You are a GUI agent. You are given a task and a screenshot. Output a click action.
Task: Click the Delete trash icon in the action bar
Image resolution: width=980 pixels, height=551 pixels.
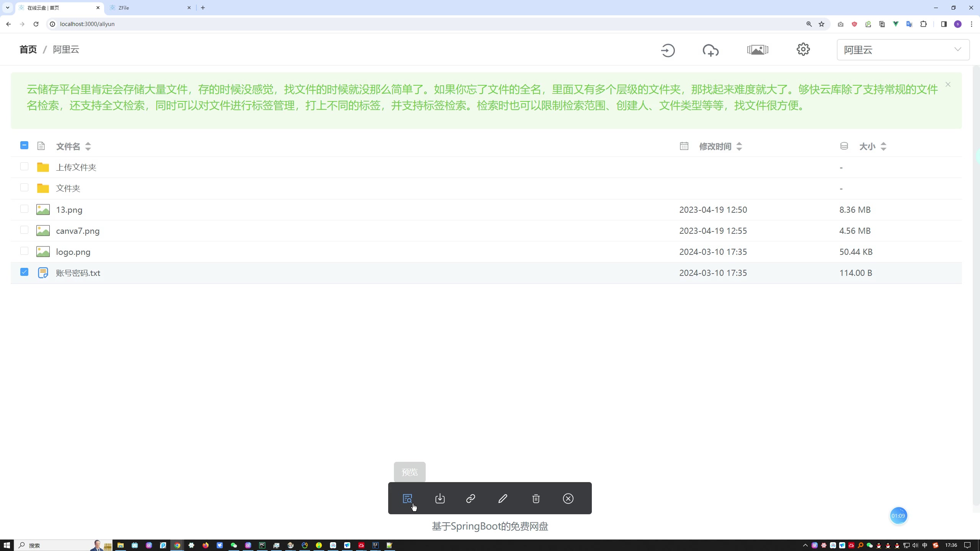point(536,499)
